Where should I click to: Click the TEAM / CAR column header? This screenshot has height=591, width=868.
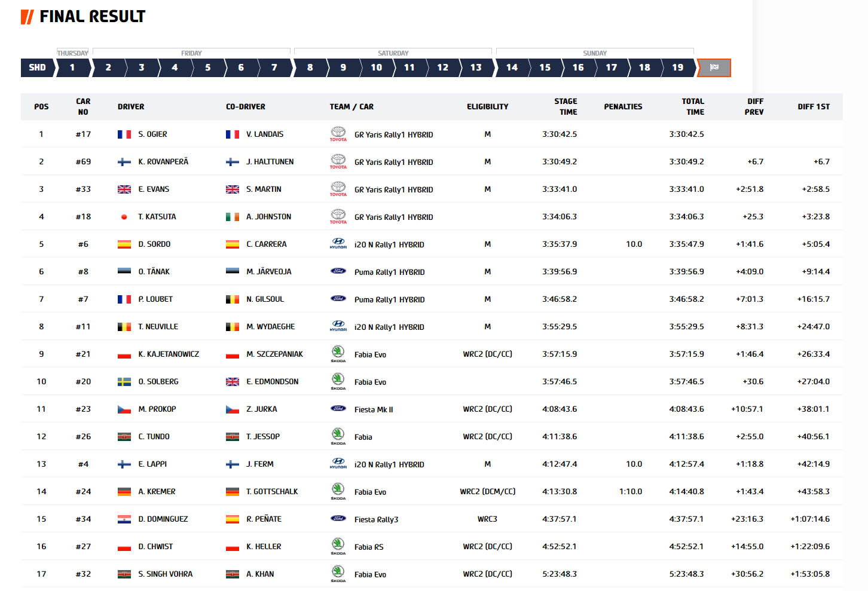(352, 107)
